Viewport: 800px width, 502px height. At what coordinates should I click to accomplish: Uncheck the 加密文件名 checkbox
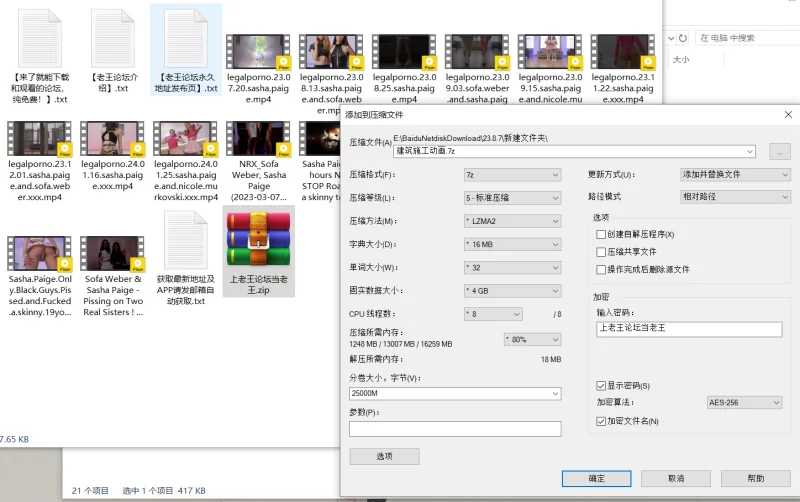coord(601,421)
